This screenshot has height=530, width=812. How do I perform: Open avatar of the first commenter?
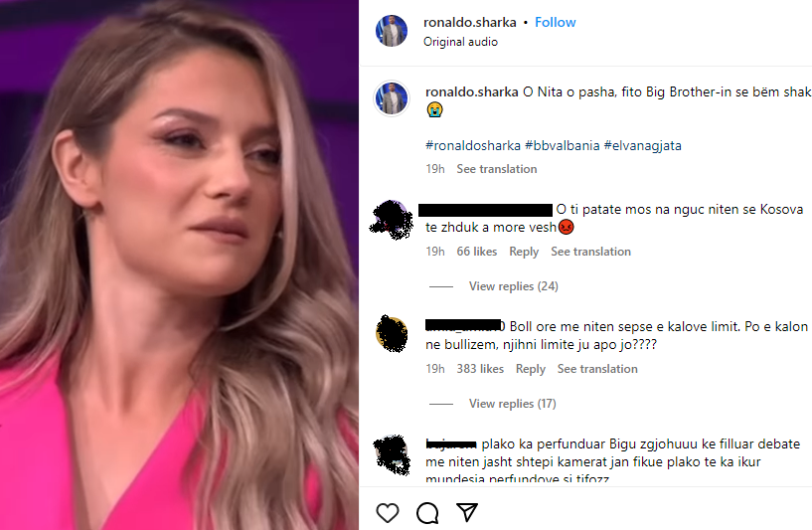(392, 220)
